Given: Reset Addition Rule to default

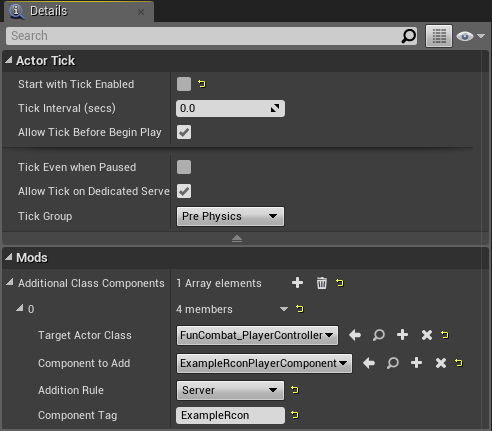Looking at the screenshot, I should [295, 390].
